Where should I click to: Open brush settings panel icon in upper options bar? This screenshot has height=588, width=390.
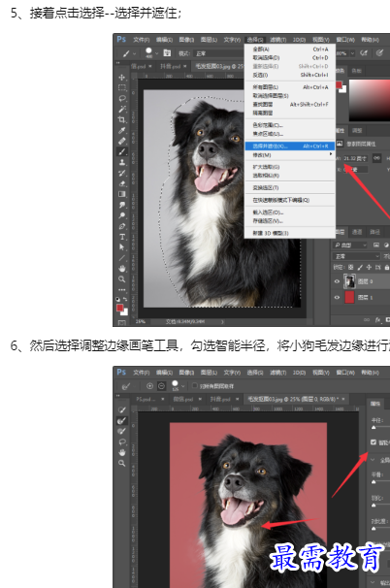pos(167,52)
